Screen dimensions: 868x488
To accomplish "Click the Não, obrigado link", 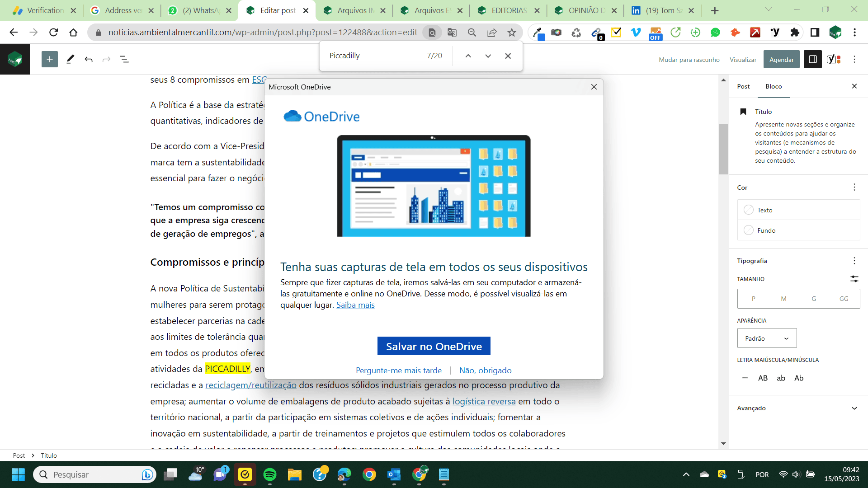I will pyautogui.click(x=485, y=371).
